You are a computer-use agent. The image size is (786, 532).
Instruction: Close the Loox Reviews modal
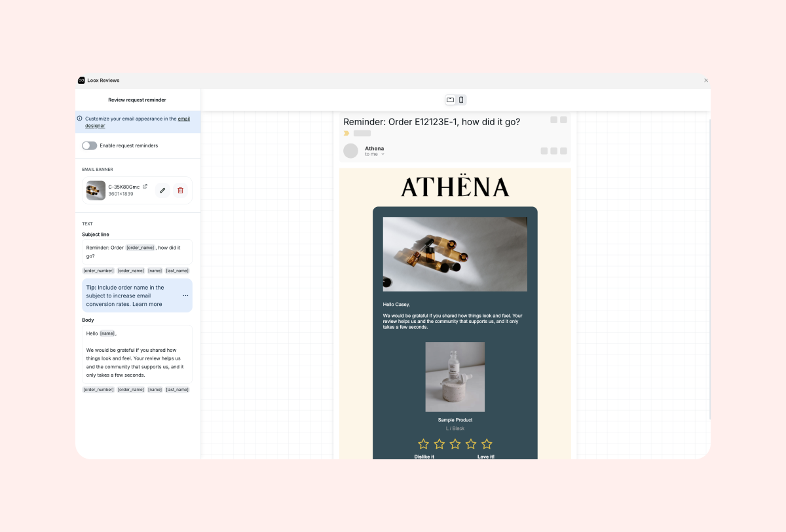point(706,81)
